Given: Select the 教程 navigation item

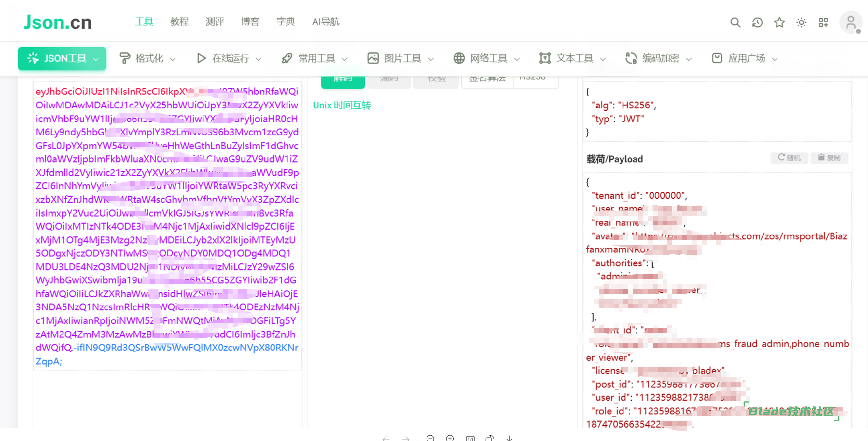Looking at the screenshot, I should (x=179, y=22).
